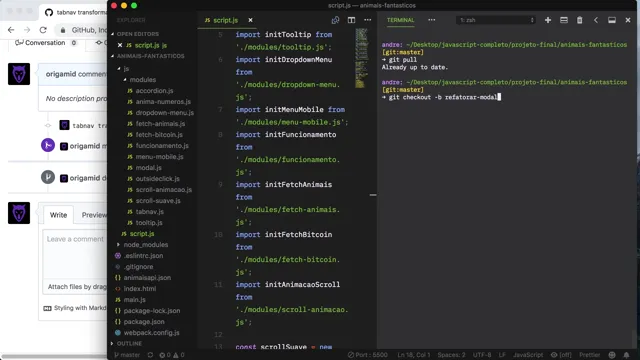Maximize the terminal panel size
Viewport: 640px width, 360px height.
point(611,20)
